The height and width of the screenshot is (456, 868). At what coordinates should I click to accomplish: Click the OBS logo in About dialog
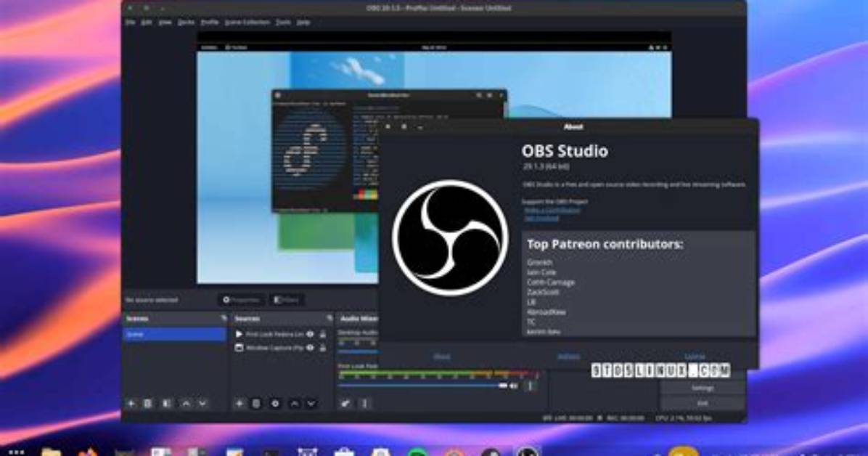[x=450, y=237]
